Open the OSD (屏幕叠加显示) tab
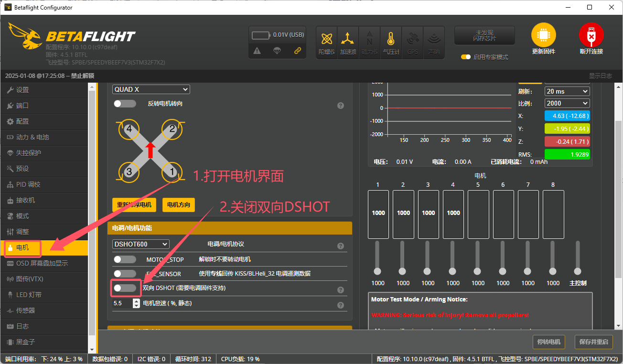The image size is (623, 364). coord(44,263)
